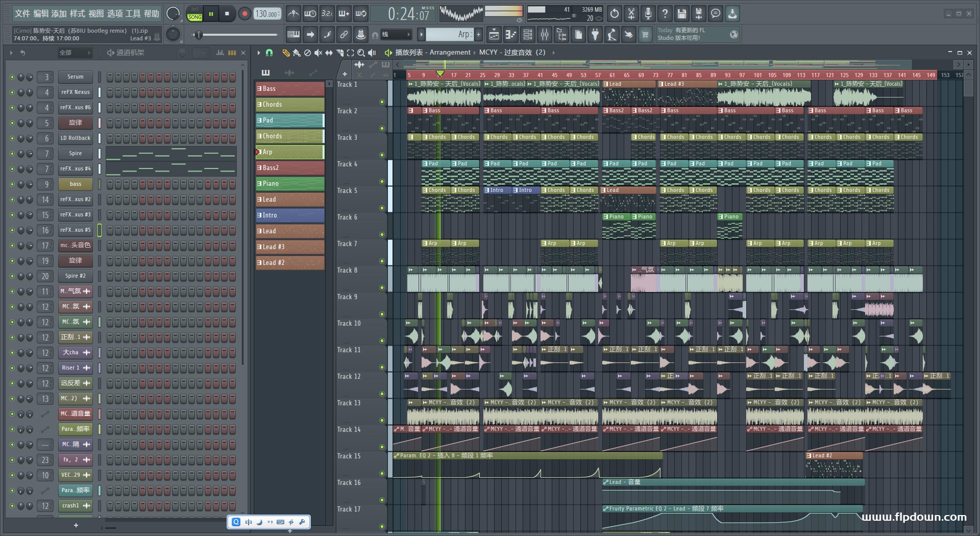Click the Spire channel button
Viewport: 980px width, 536px height.
(x=75, y=154)
